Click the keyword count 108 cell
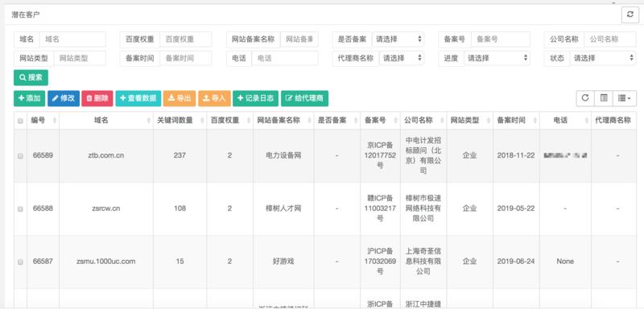The image size is (644, 309). 180,208
